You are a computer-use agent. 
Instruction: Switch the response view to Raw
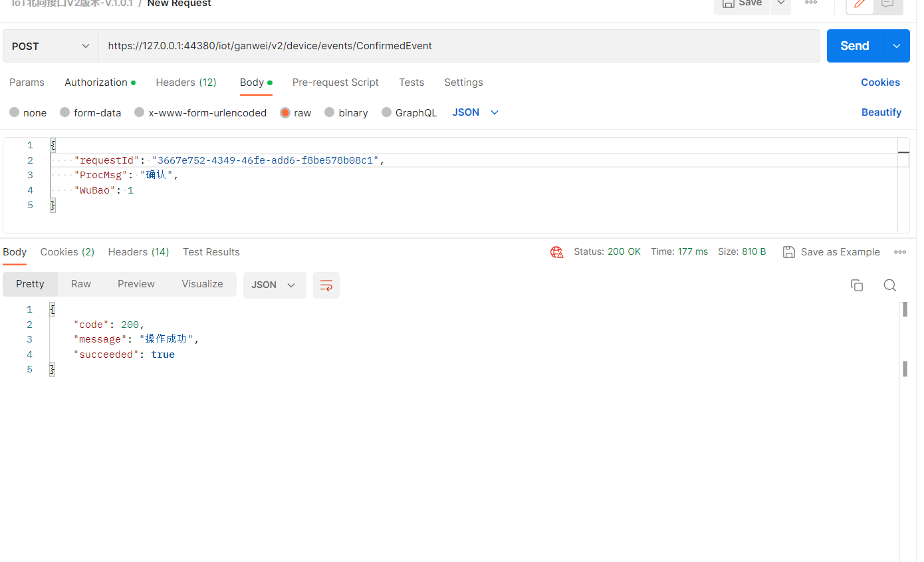coord(81,284)
